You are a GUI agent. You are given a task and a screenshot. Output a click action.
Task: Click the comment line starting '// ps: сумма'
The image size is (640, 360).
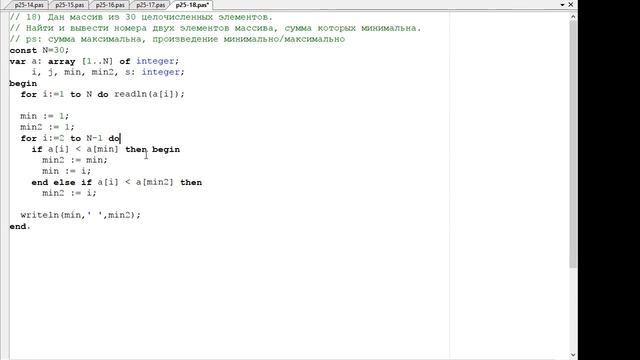pyautogui.click(x=177, y=39)
